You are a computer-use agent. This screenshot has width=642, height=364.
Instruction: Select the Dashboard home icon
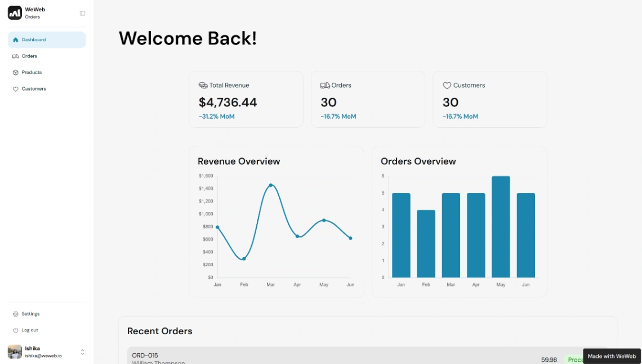tap(16, 39)
